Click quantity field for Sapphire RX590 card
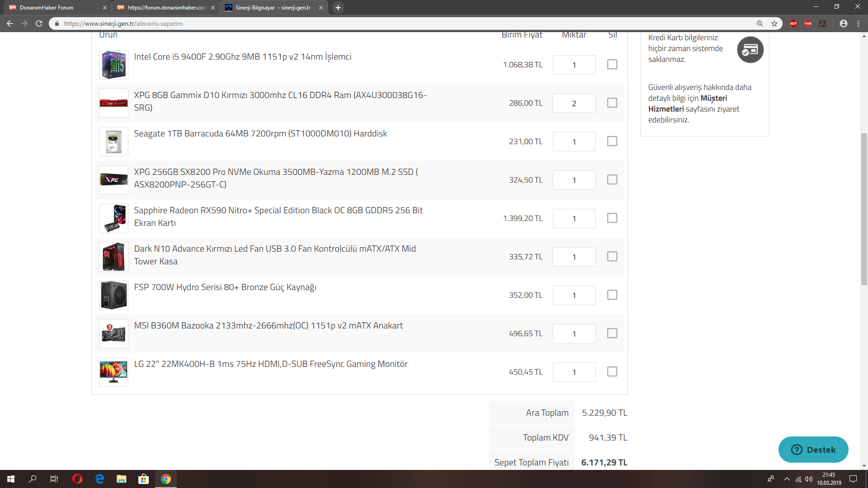Image resolution: width=868 pixels, height=488 pixels. [574, 218]
